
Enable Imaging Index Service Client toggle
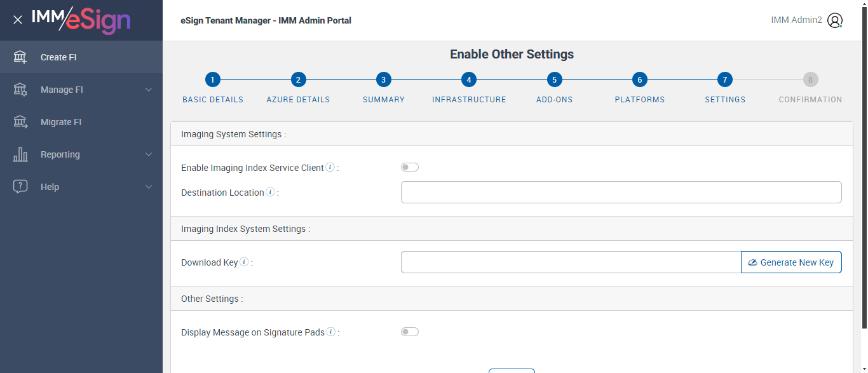coord(410,167)
